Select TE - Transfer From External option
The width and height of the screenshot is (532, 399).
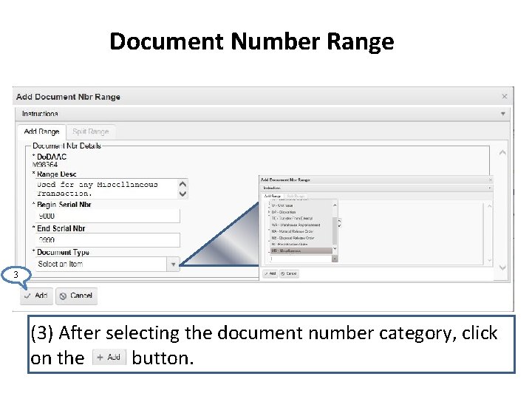click(301, 219)
